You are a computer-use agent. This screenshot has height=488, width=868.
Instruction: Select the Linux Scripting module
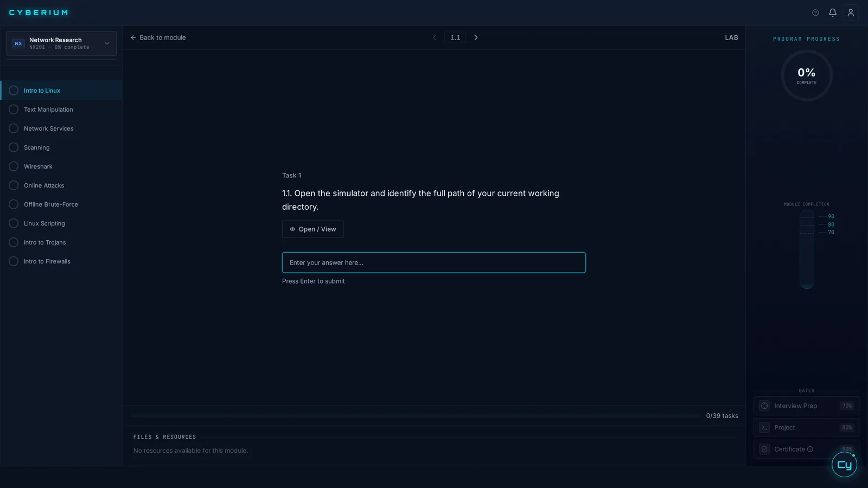pos(61,223)
